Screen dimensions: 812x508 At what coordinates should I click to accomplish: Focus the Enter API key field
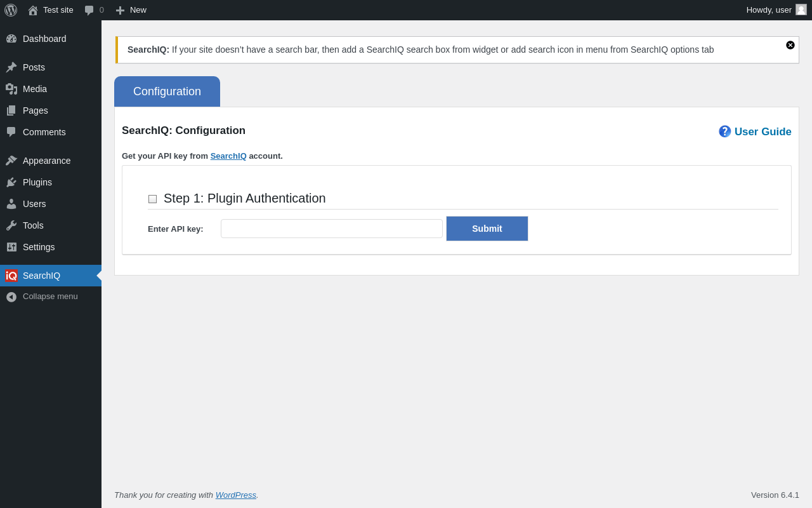coord(332,229)
